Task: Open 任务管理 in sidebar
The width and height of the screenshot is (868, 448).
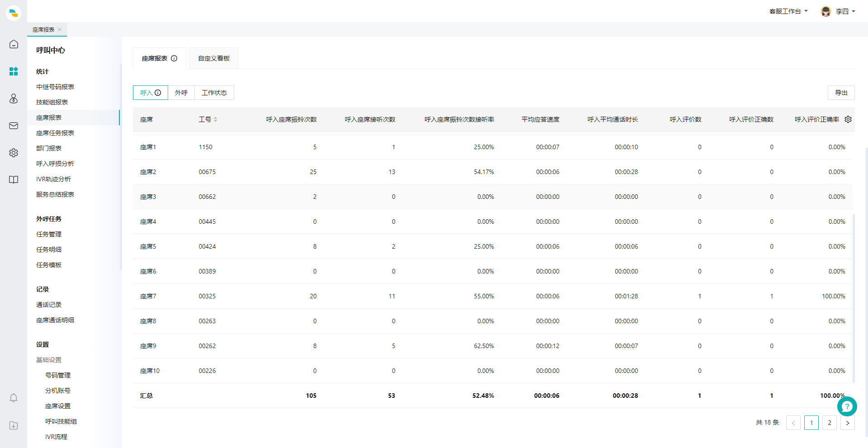Action: [x=49, y=234]
